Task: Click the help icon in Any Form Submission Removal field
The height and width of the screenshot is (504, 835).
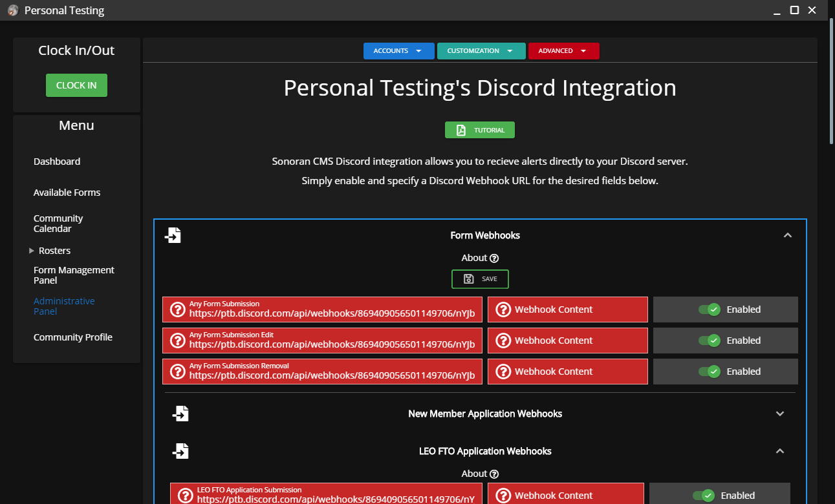Action: tap(177, 372)
